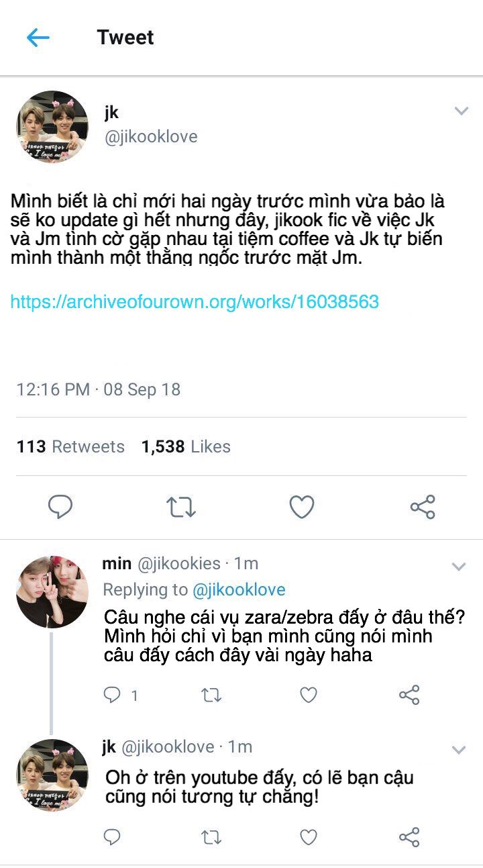Image resolution: width=483 pixels, height=868 pixels.
Task: Open the archiveofourown.org works link
Action: click(x=195, y=301)
